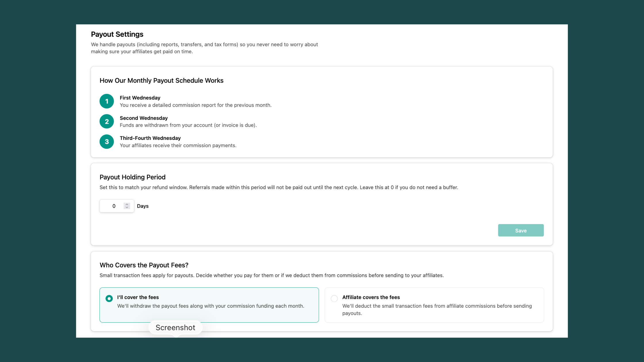Click the empty radio circle next to 'Affiliate covers the fees'

(334, 299)
